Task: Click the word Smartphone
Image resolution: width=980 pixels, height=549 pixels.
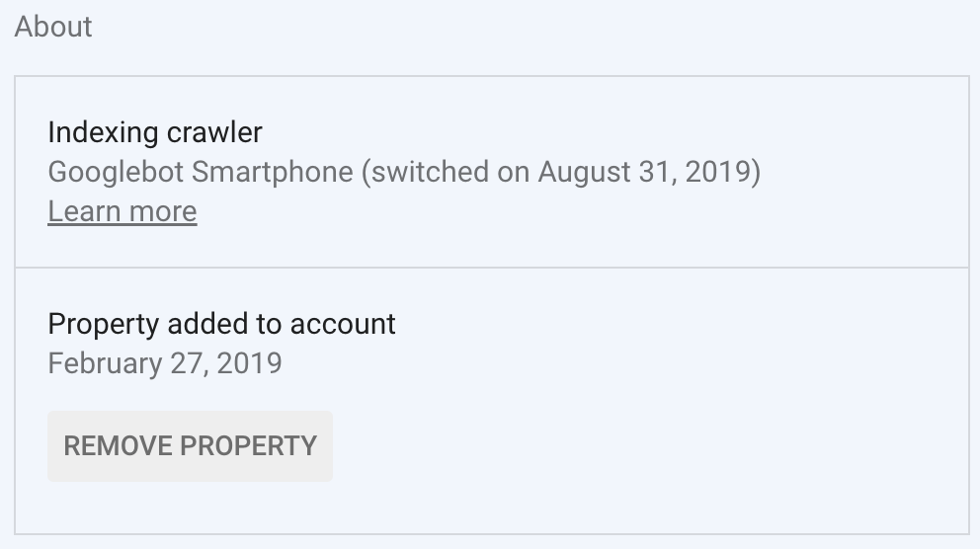Action: click(272, 172)
